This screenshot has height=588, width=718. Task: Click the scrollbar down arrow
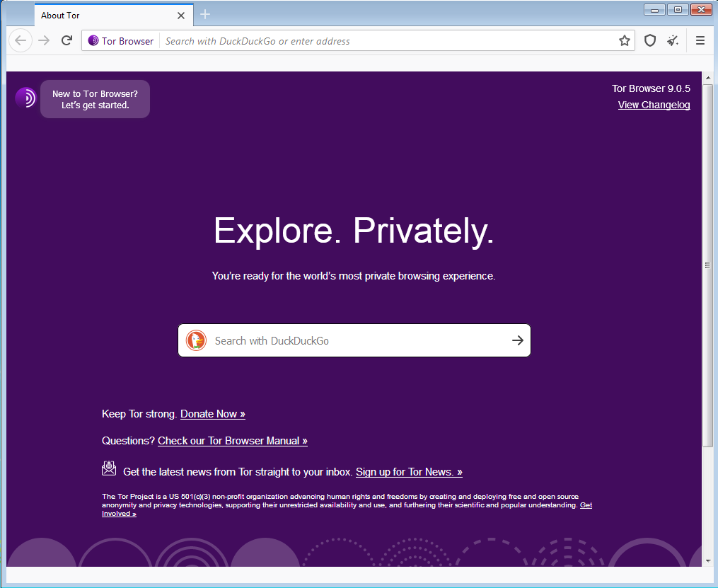tap(708, 561)
